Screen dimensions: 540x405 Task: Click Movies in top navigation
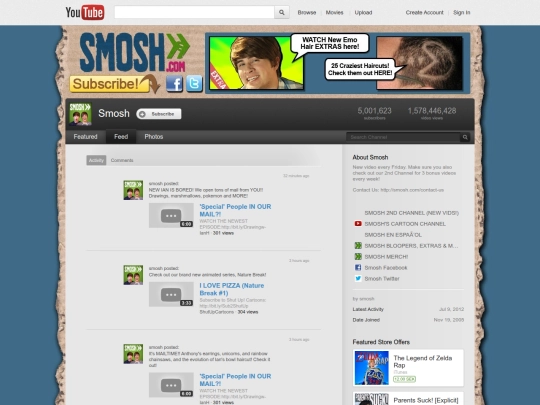(334, 12)
